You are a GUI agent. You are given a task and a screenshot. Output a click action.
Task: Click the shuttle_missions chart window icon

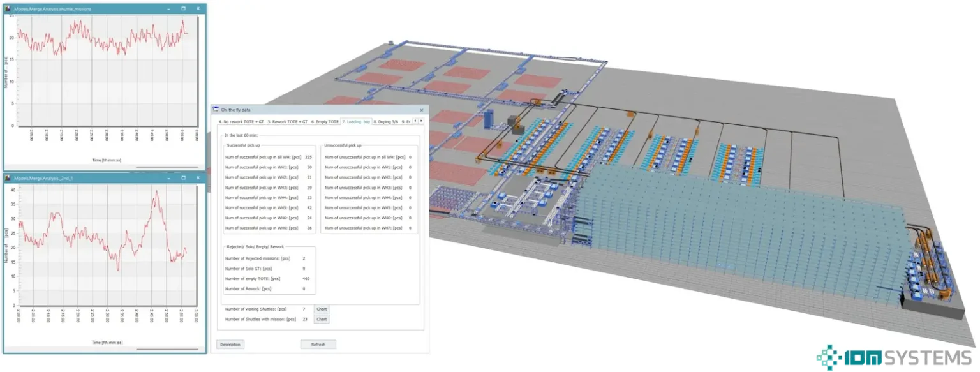tap(8, 9)
